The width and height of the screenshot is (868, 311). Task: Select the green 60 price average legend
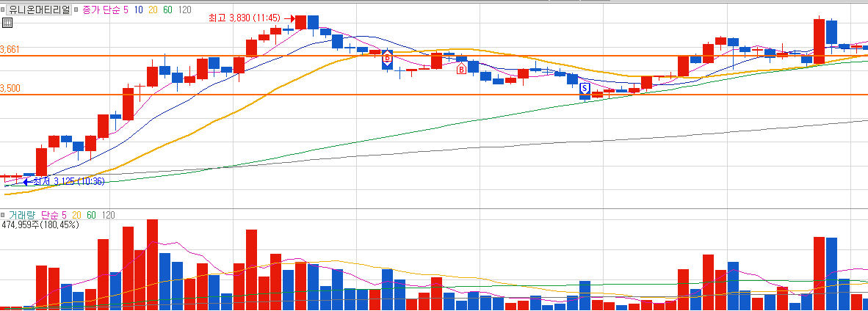[167, 10]
